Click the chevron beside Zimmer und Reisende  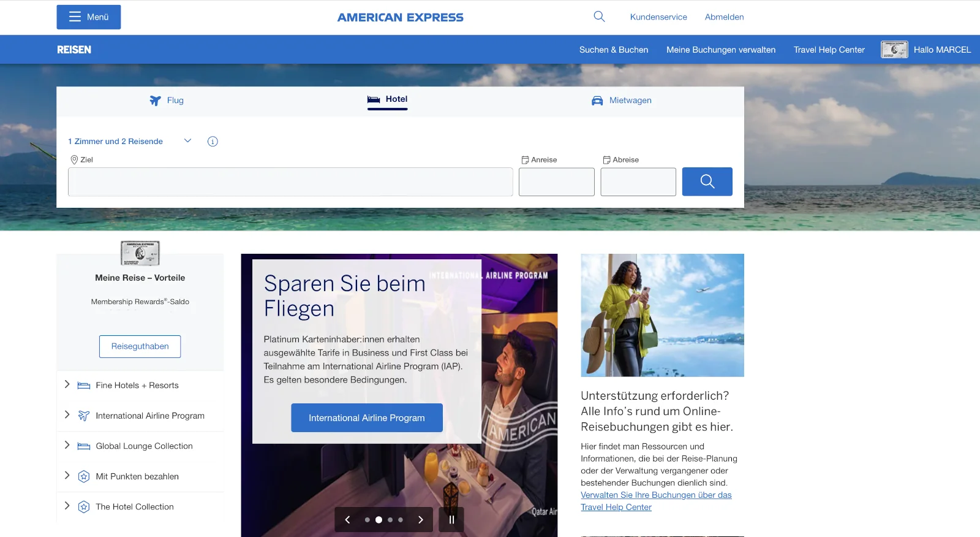tap(187, 141)
